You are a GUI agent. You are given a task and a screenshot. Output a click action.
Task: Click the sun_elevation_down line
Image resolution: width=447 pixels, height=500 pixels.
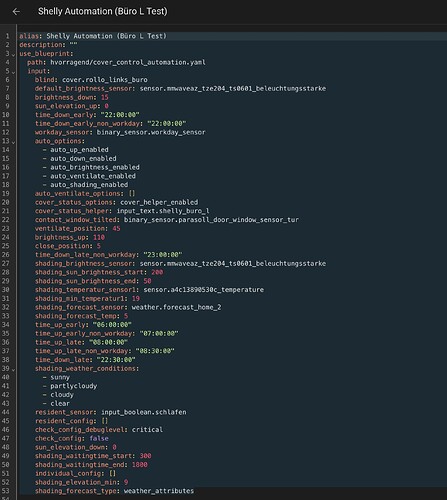pyautogui.click(x=75, y=447)
